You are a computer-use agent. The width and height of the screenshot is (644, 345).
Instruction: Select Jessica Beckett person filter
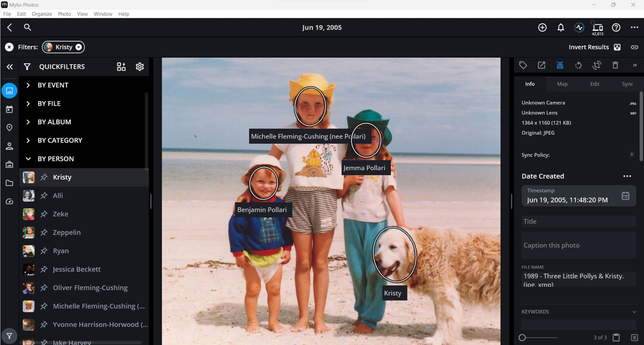76,269
